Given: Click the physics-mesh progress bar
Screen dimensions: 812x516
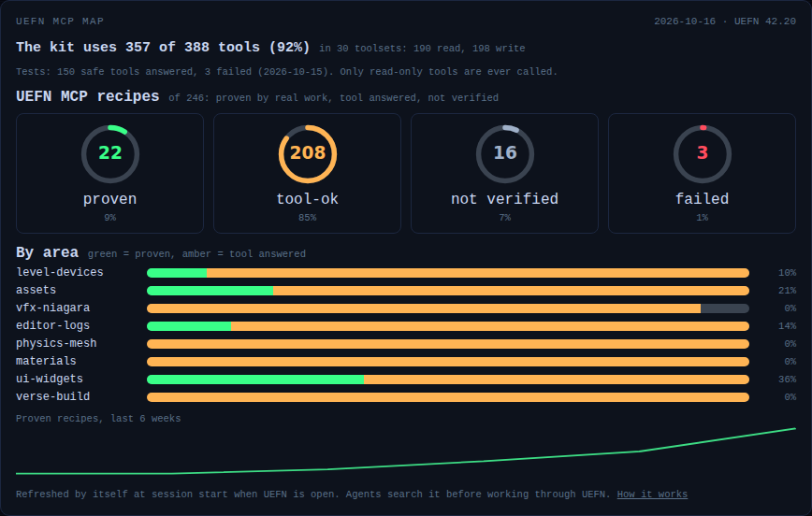Looking at the screenshot, I should (448, 344).
